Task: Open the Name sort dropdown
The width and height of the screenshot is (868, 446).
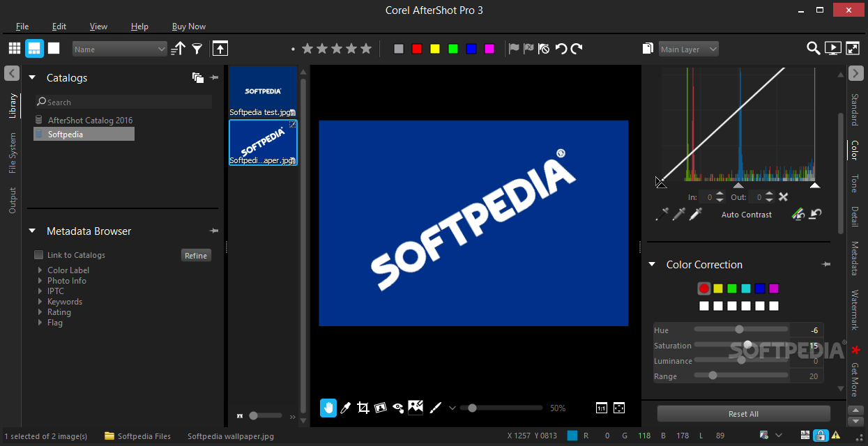Action: (x=120, y=49)
